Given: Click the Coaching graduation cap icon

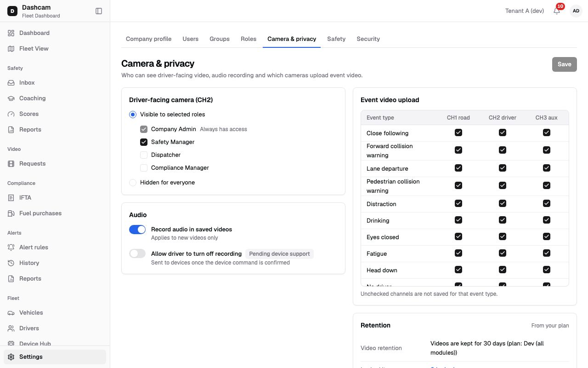Looking at the screenshot, I should (11, 98).
